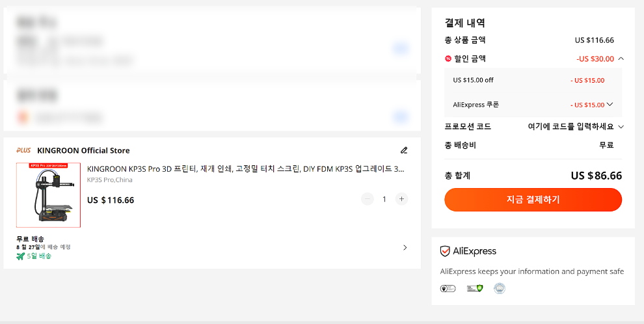
Task: Click the green airplane 5-day delivery icon
Action: click(x=20, y=256)
